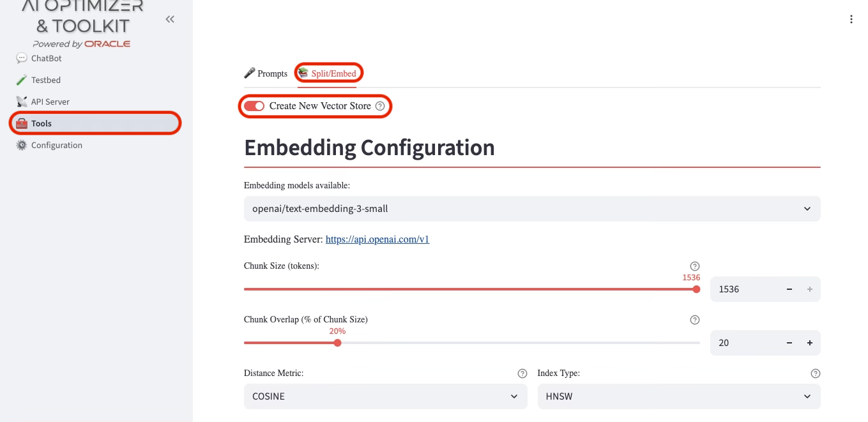Open the Index Type HNSW dropdown
868x422 pixels.
point(678,396)
